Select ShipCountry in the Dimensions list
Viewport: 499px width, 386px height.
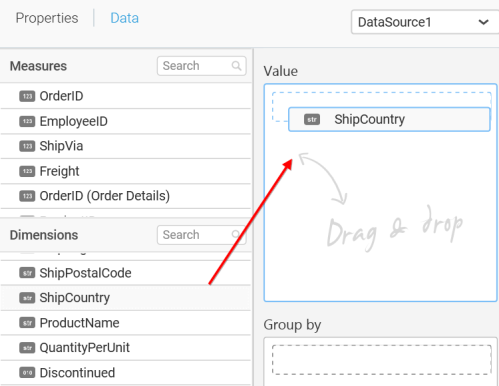126,298
